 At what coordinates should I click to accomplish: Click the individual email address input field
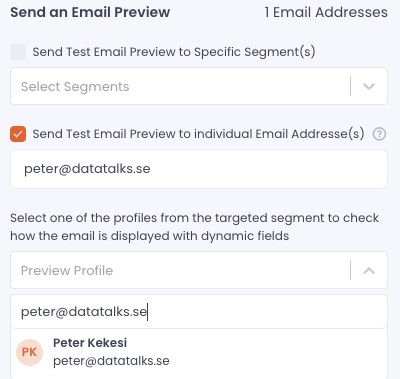click(x=199, y=169)
